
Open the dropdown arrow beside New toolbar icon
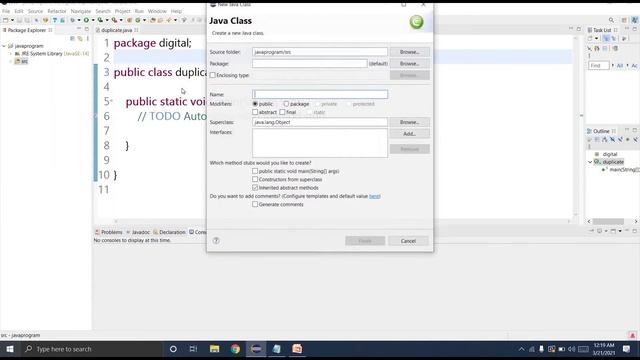(x=12, y=20)
